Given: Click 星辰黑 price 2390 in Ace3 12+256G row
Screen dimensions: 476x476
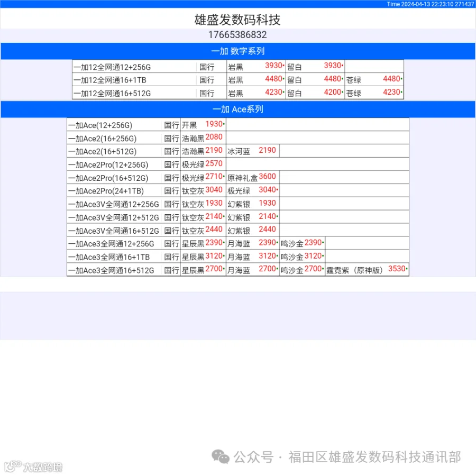Looking at the screenshot, I should pyautogui.click(x=214, y=243).
